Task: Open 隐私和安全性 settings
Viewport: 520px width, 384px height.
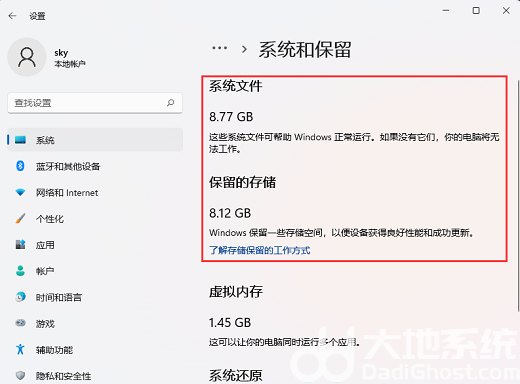Action: tap(95, 376)
